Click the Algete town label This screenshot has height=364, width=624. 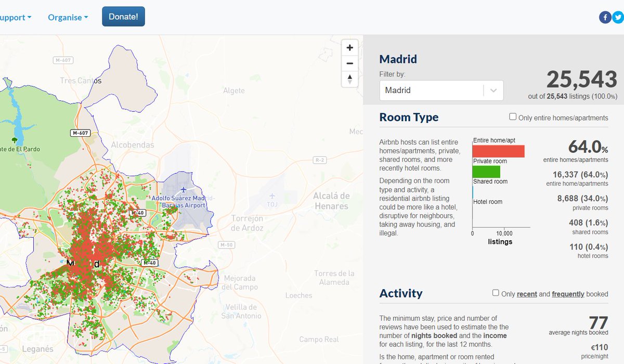[x=234, y=90]
